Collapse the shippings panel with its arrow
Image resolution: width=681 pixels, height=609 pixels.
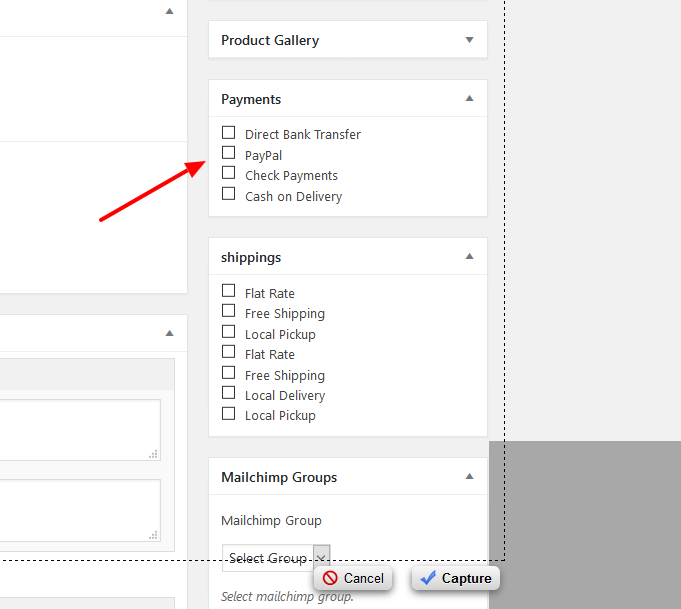(x=469, y=256)
